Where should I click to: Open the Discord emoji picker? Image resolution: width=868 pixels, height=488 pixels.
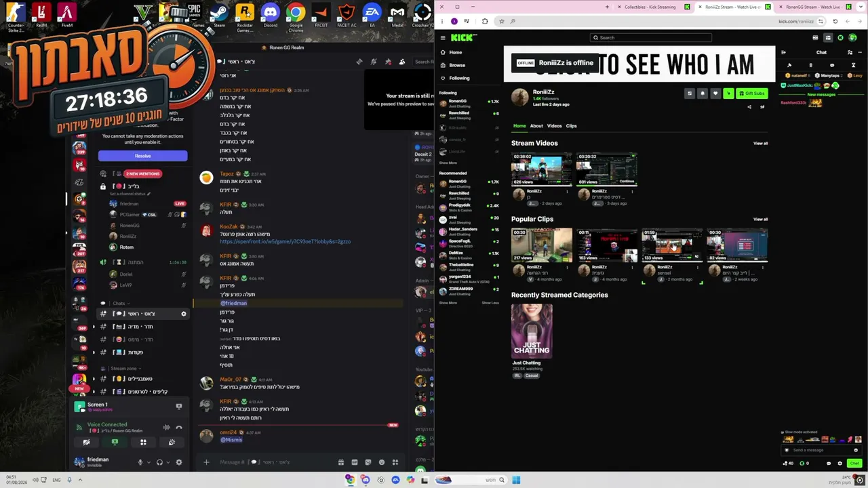(382, 462)
